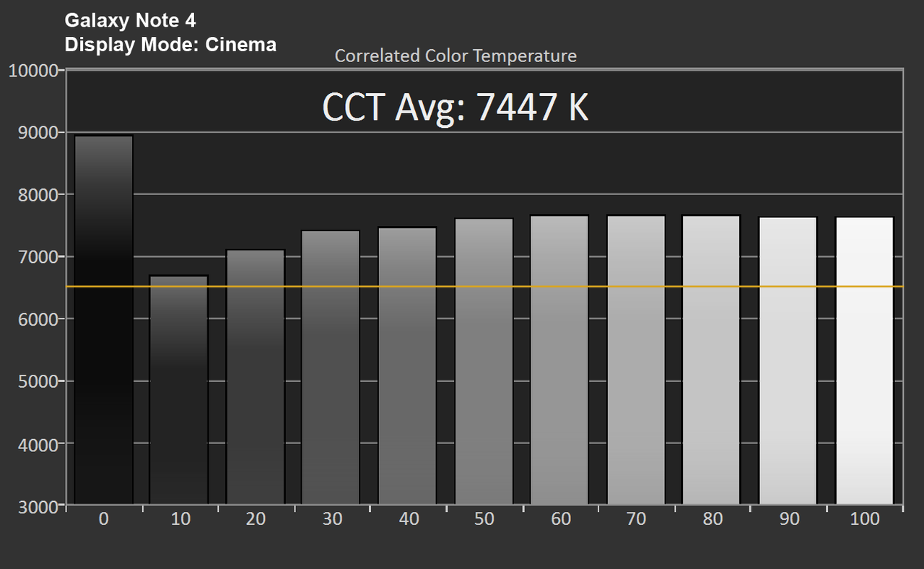This screenshot has width=924, height=569.
Task: Select the 4000 y-axis label
Action: [x=38, y=443]
